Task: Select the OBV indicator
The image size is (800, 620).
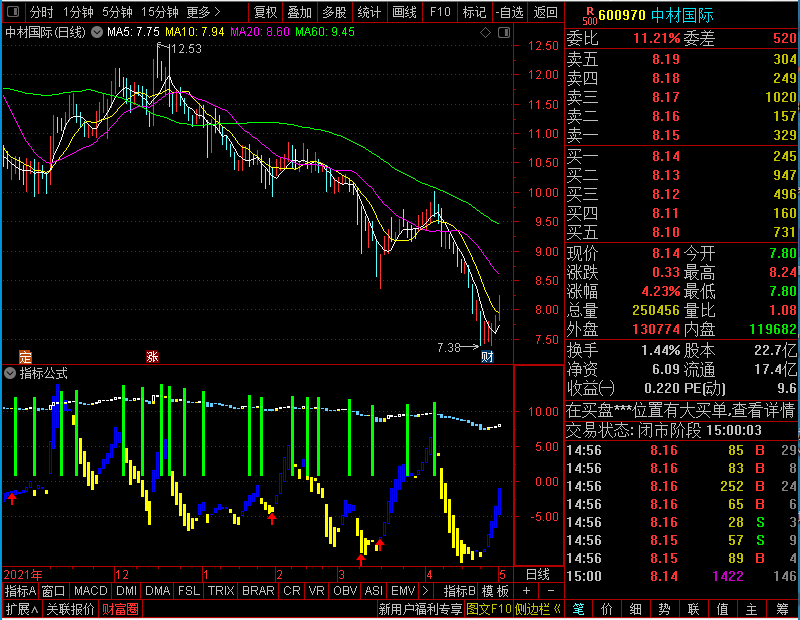Action: tap(345, 591)
